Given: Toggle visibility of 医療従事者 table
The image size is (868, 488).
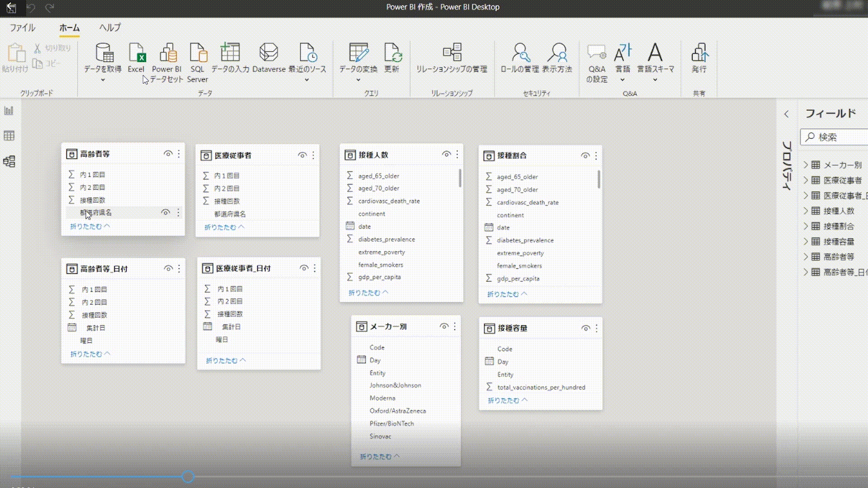Looking at the screenshot, I should coord(302,155).
